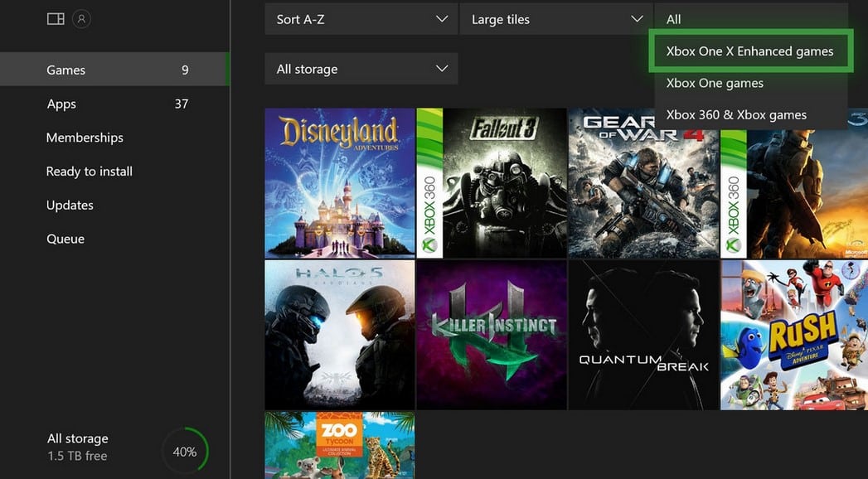Expand the Large tiles dropdown

coord(555,18)
